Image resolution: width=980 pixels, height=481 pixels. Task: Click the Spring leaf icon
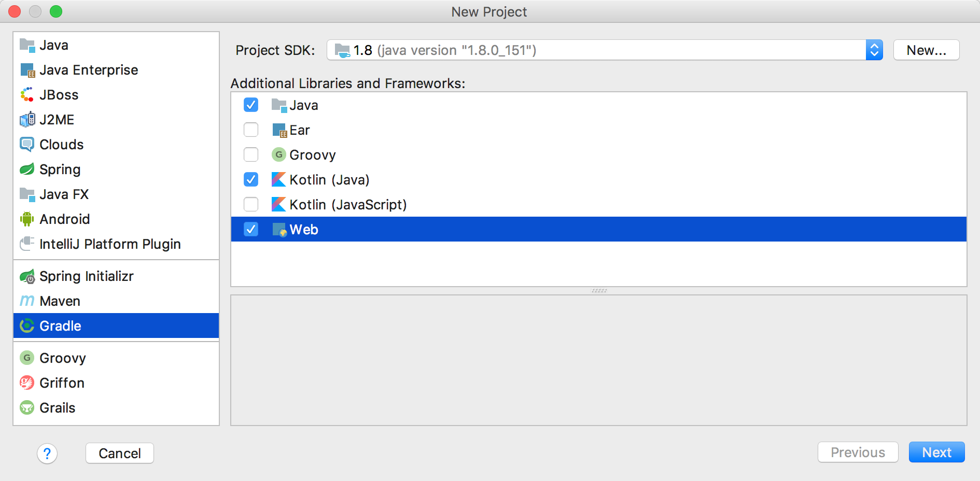27,169
